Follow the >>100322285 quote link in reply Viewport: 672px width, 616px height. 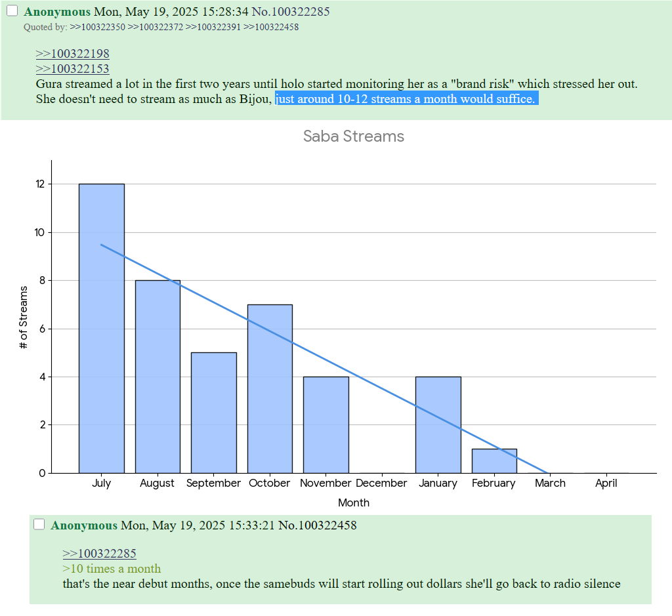click(100, 554)
